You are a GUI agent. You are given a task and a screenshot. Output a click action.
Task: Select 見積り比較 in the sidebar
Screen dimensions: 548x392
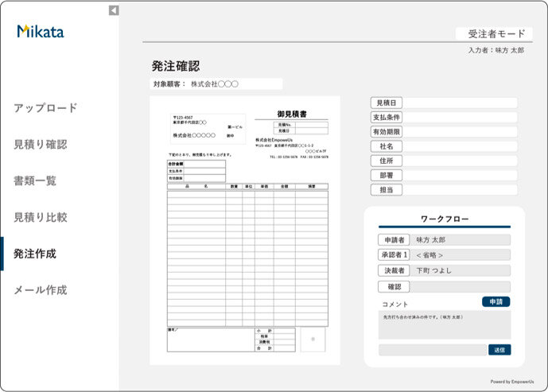click(41, 217)
